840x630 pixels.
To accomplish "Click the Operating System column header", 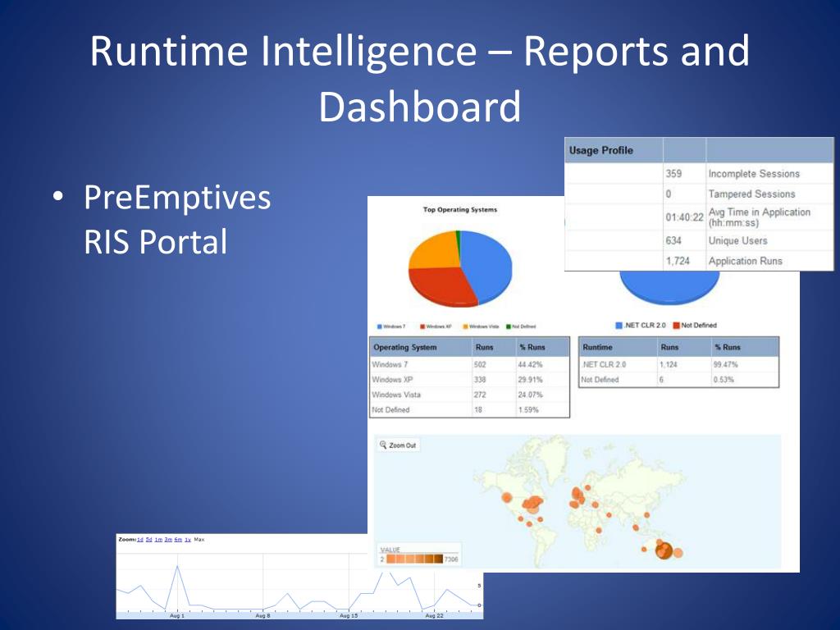I will click(x=405, y=348).
